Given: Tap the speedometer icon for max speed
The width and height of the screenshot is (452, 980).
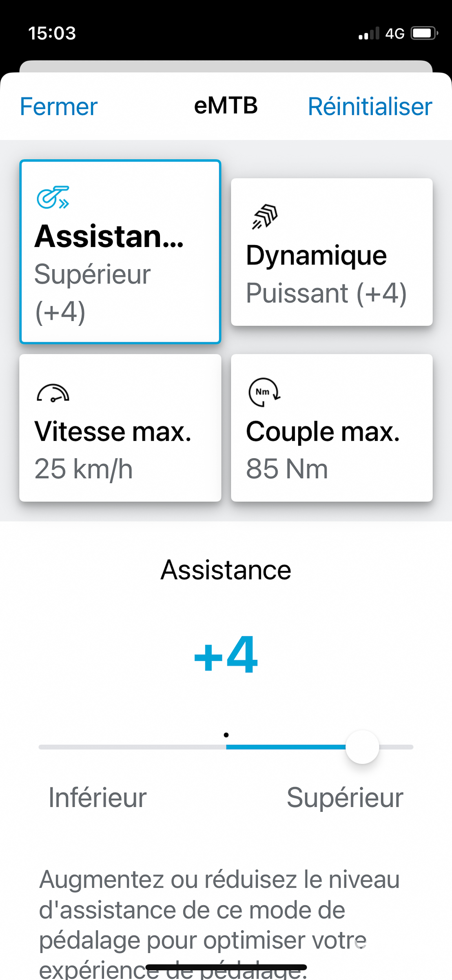Looking at the screenshot, I should pyautogui.click(x=53, y=393).
